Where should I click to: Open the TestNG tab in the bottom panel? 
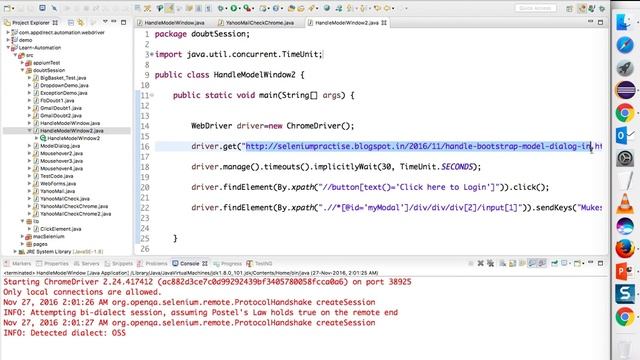[259, 264]
